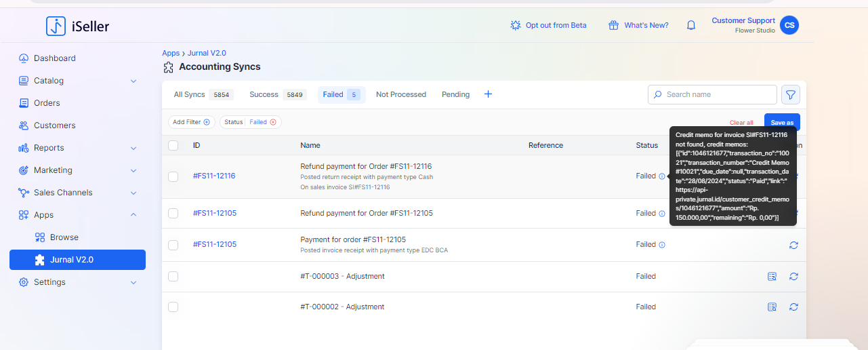Click the Sales Channels icon
868x350 pixels.
tap(24, 193)
